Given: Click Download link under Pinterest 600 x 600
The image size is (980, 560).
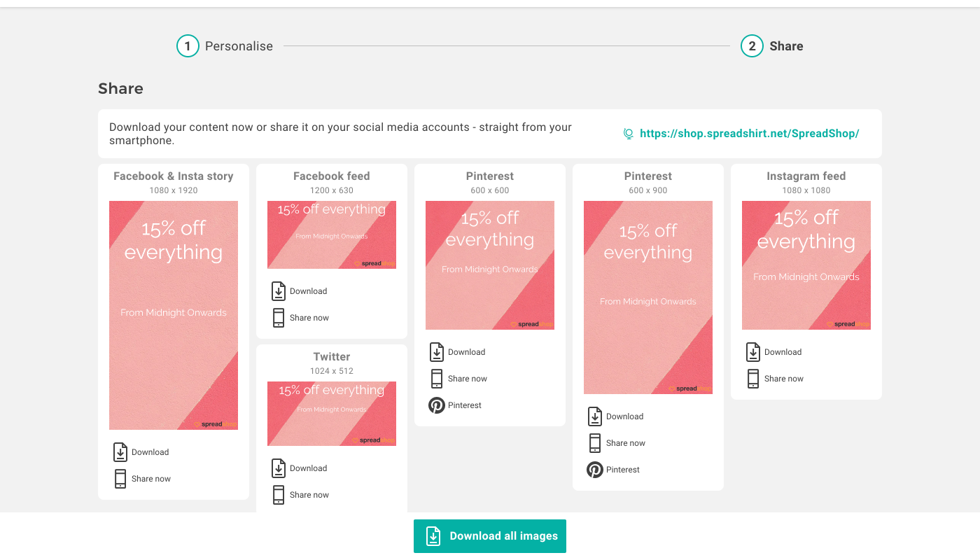Looking at the screenshot, I should pyautogui.click(x=467, y=352).
